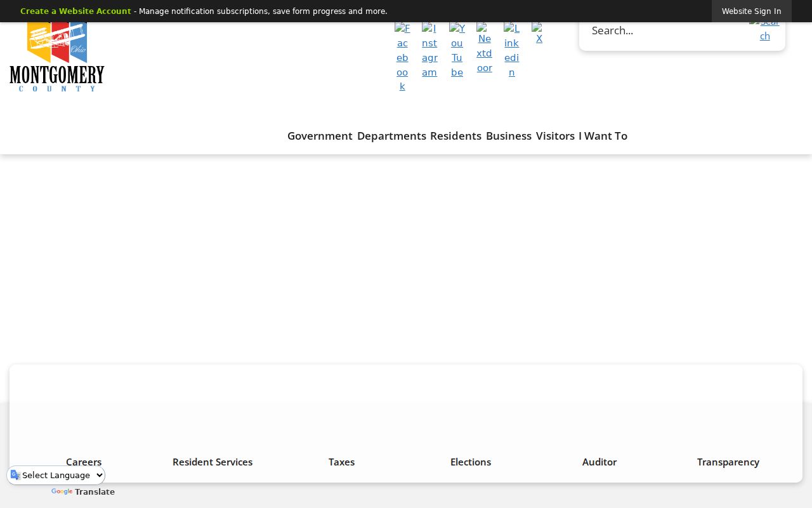Open the Select Language dropdown
Screen dimensions: 812x508
(56, 475)
